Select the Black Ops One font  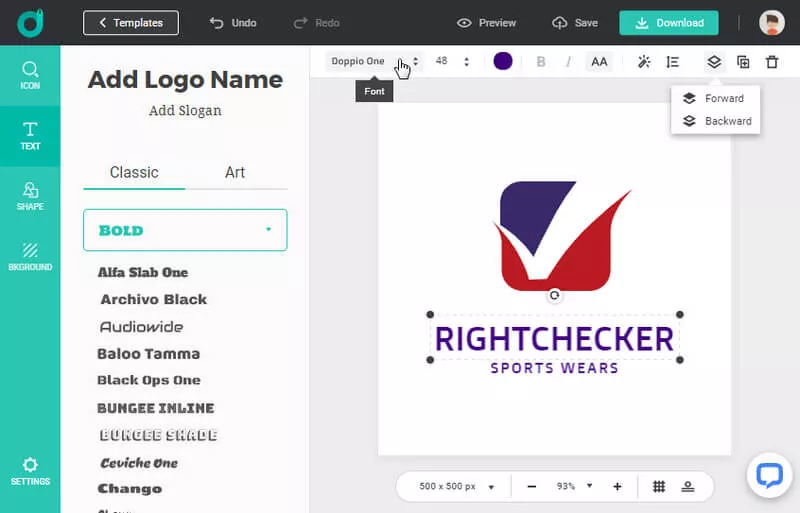(x=149, y=380)
